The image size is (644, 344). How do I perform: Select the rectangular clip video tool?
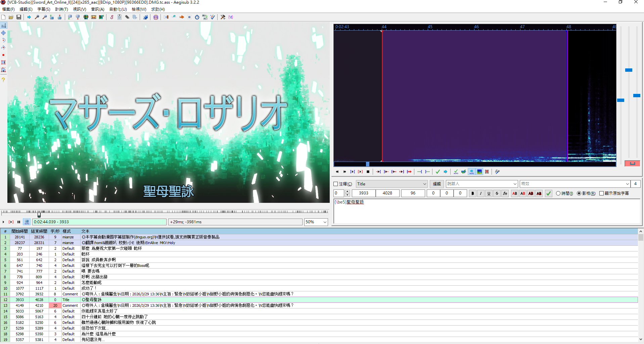tap(3, 62)
